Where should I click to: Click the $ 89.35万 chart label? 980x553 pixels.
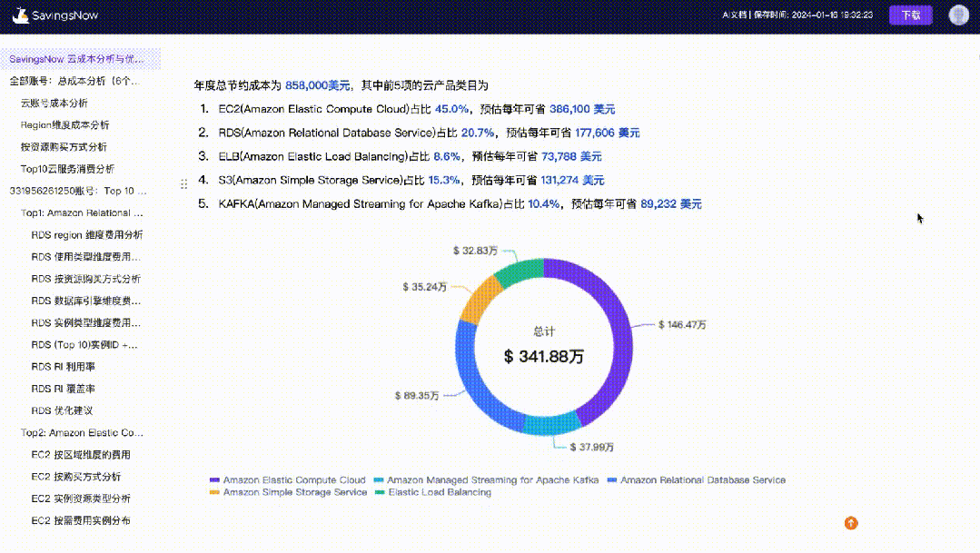pos(417,396)
